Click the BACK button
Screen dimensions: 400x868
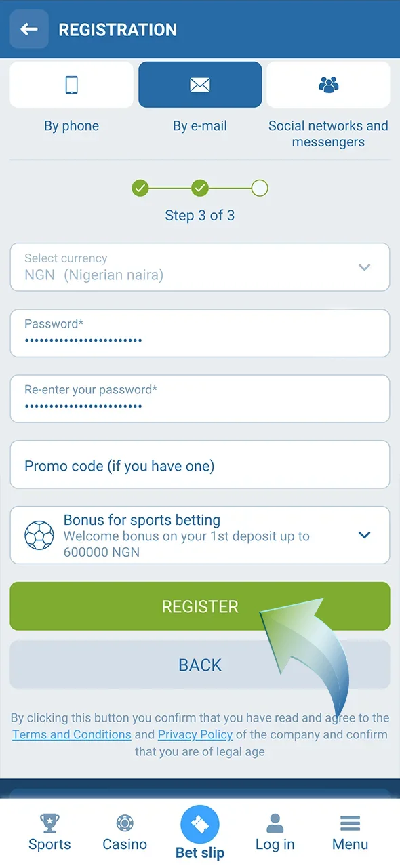point(200,665)
